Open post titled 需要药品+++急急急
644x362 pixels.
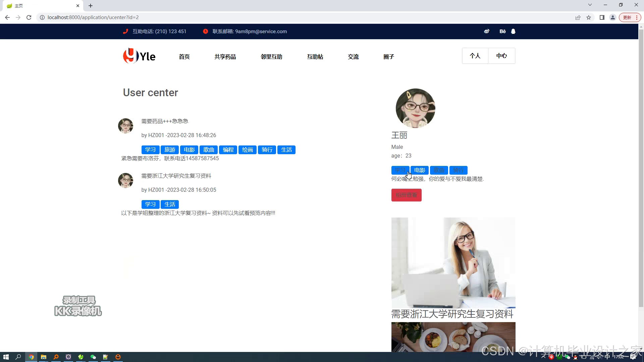pyautogui.click(x=164, y=121)
